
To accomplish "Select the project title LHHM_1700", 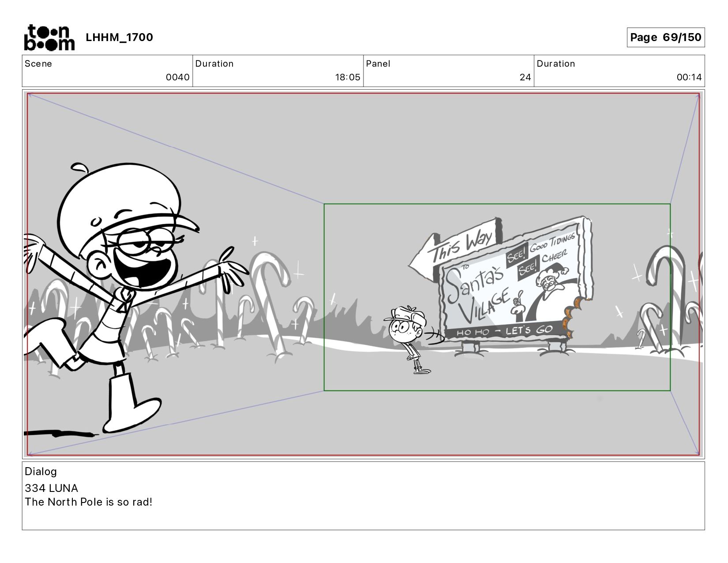I will click(x=119, y=38).
